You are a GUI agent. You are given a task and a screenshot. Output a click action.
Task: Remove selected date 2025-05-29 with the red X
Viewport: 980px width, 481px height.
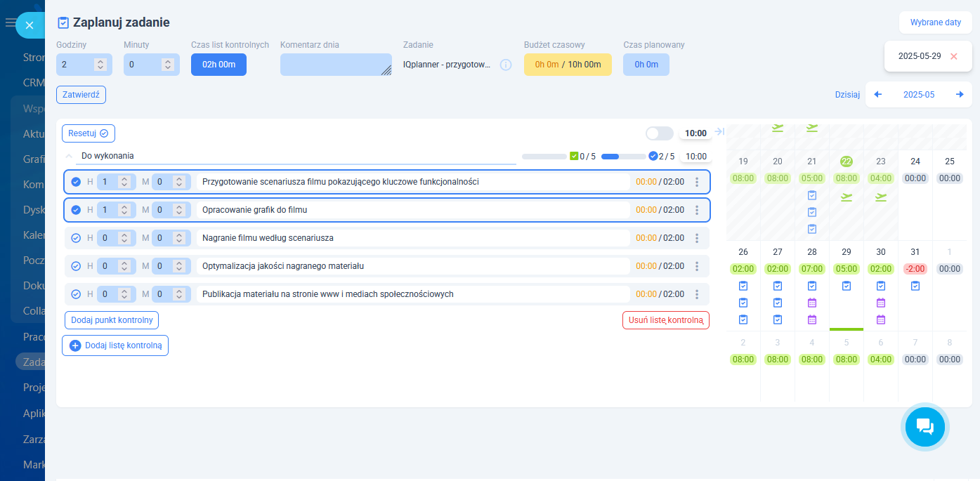click(x=953, y=56)
